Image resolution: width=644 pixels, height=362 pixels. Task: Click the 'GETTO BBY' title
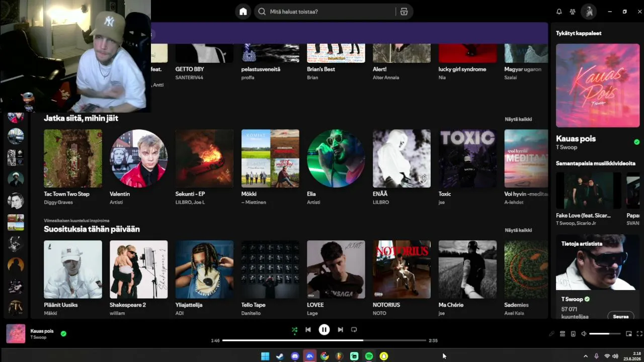click(190, 69)
